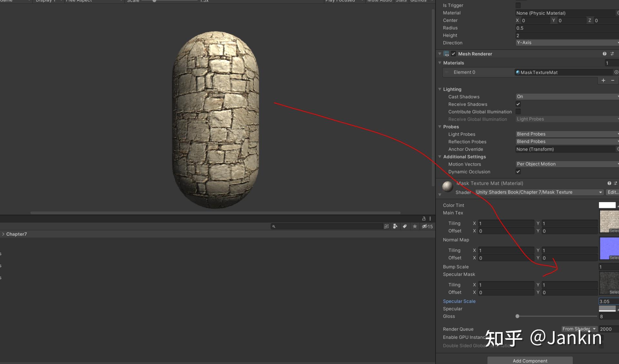619x364 pixels.
Task: Click the Mesh Renderer help icon
Action: click(x=605, y=54)
